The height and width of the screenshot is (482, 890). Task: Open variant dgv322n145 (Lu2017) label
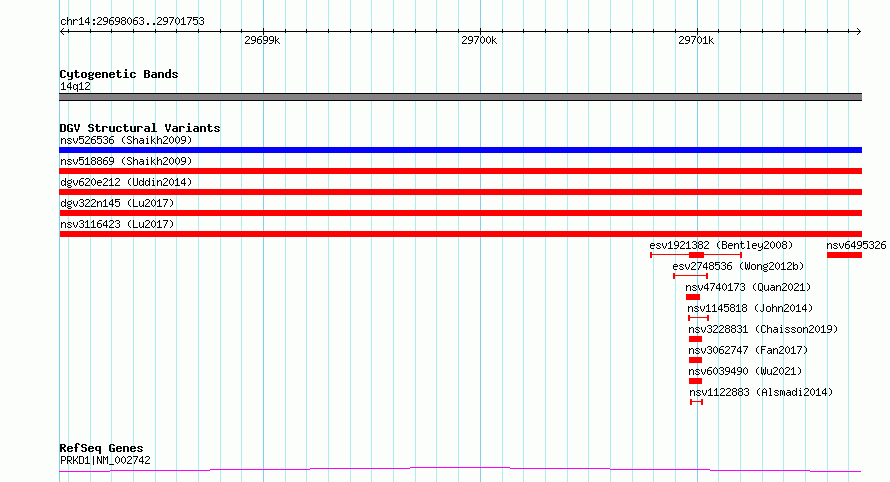tap(117, 203)
